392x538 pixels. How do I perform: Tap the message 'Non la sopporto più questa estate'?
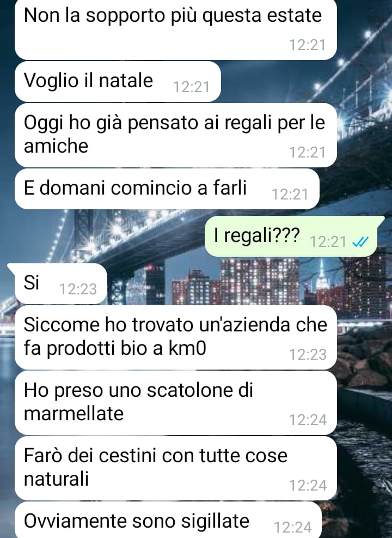(175, 29)
